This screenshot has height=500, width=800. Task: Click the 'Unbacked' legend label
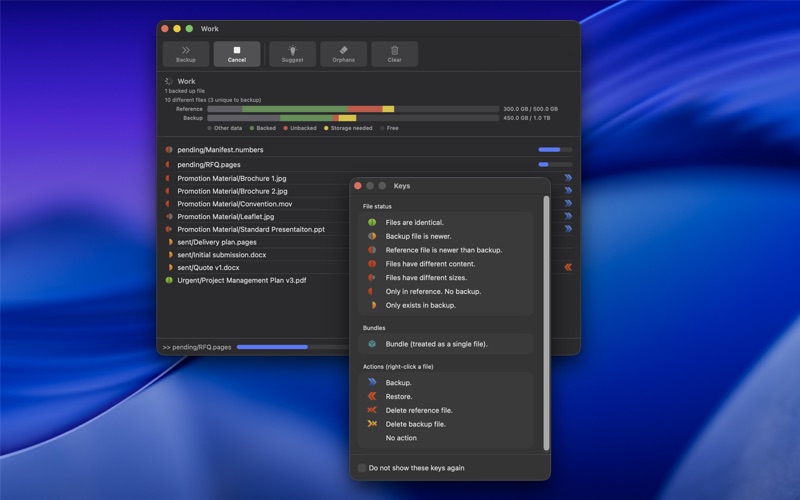(x=303, y=128)
